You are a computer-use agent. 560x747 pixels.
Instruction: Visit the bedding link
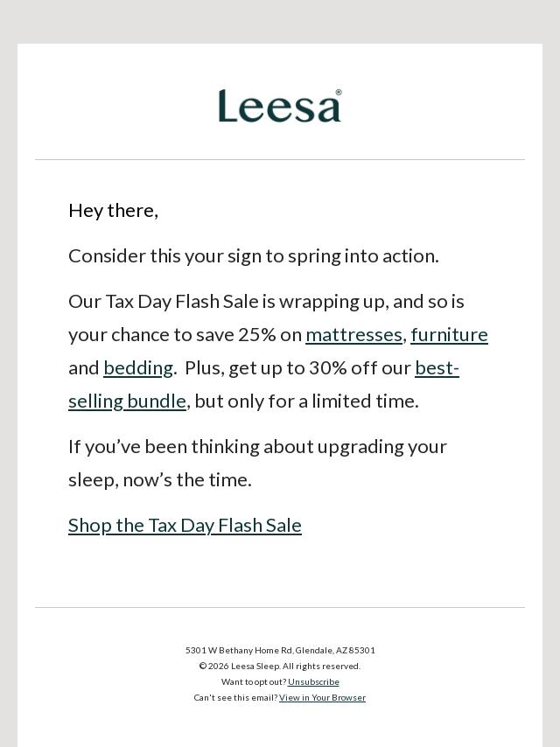(x=137, y=368)
